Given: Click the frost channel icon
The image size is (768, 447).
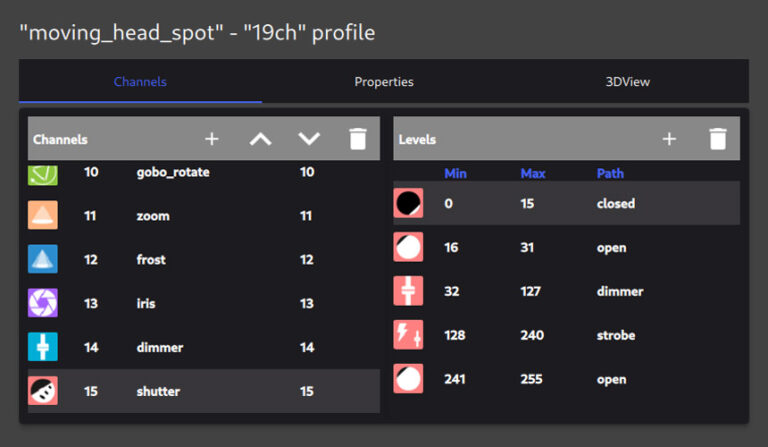Looking at the screenshot, I should [x=43, y=259].
